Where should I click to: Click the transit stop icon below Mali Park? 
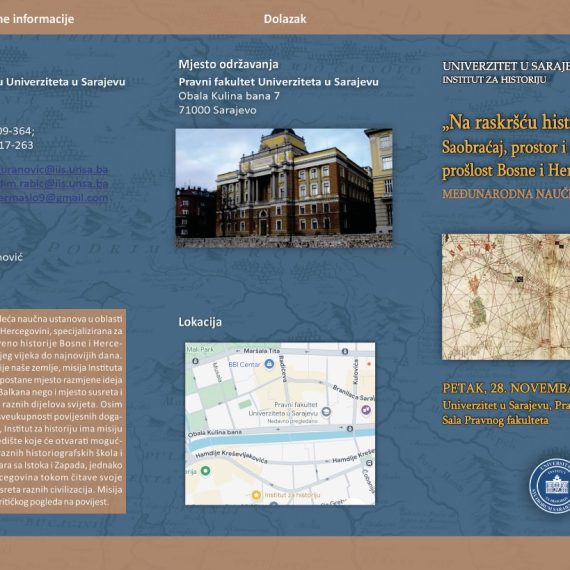pos(195,361)
